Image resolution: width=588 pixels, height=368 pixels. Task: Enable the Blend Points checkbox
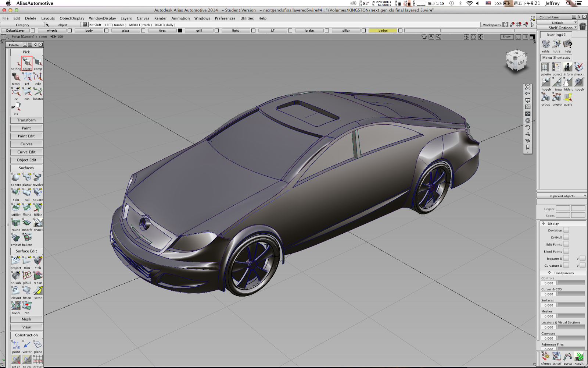tap(566, 251)
